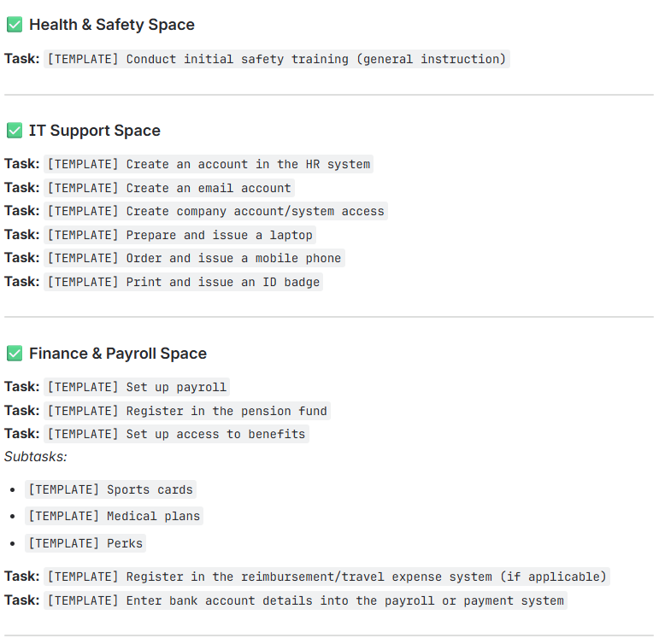Click the Create company account/system access task

(215, 211)
